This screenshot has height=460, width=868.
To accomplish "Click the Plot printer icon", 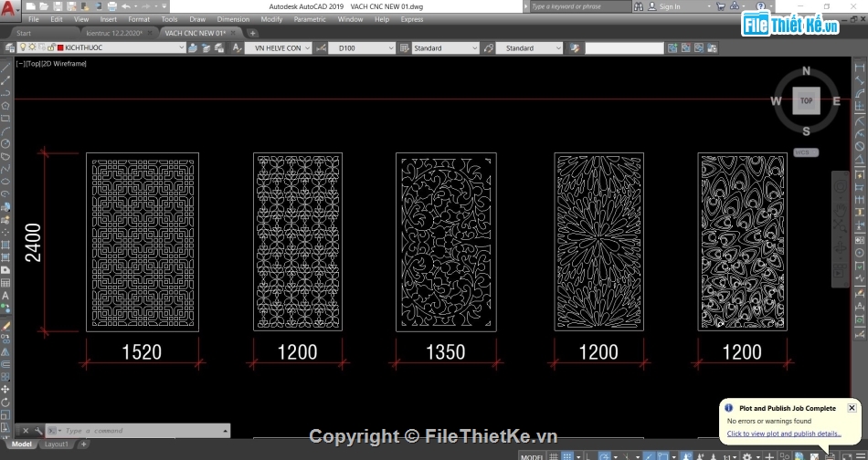I will click(x=111, y=6).
